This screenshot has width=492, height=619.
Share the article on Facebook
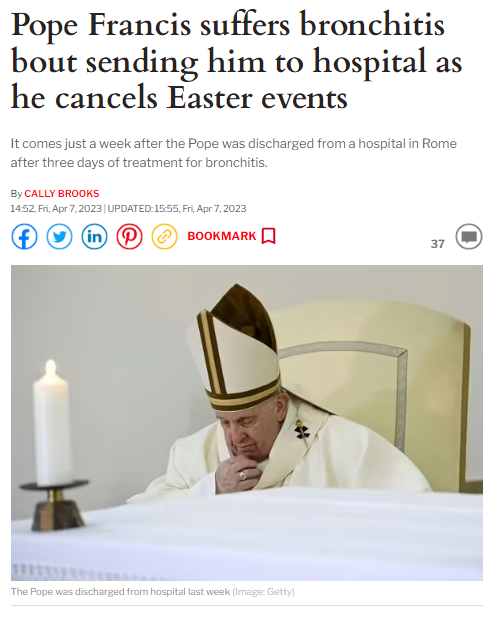point(24,237)
